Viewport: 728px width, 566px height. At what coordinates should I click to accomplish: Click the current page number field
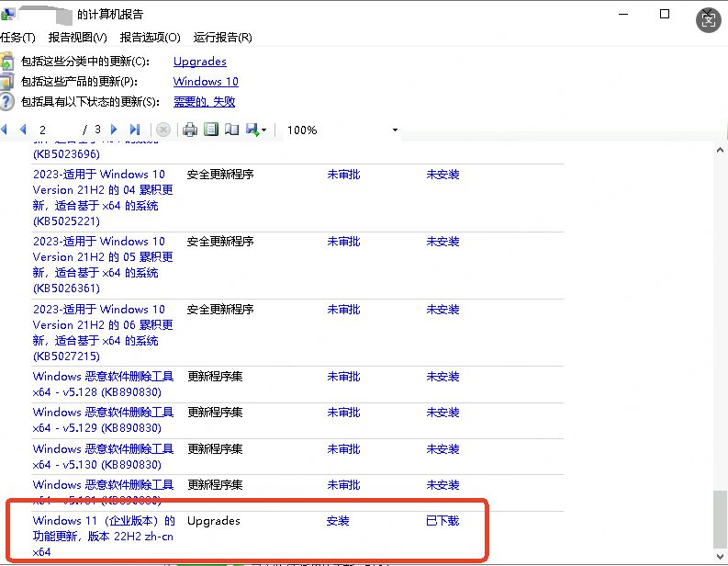click(x=56, y=130)
